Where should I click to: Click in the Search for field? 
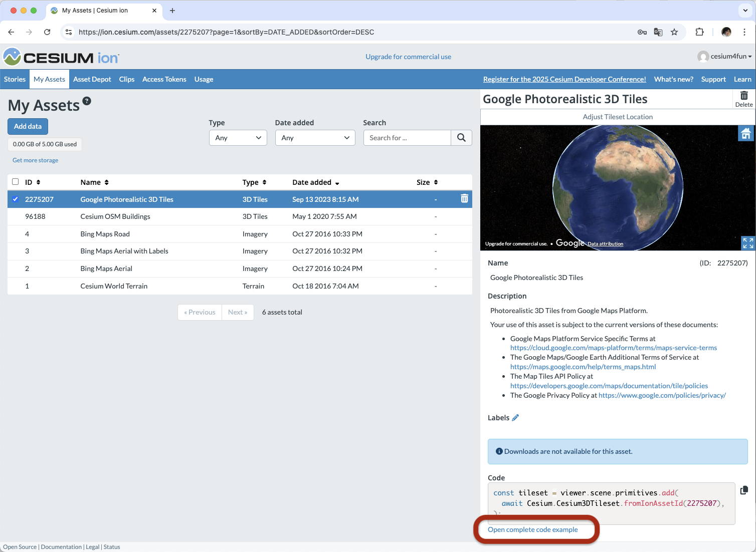click(407, 138)
